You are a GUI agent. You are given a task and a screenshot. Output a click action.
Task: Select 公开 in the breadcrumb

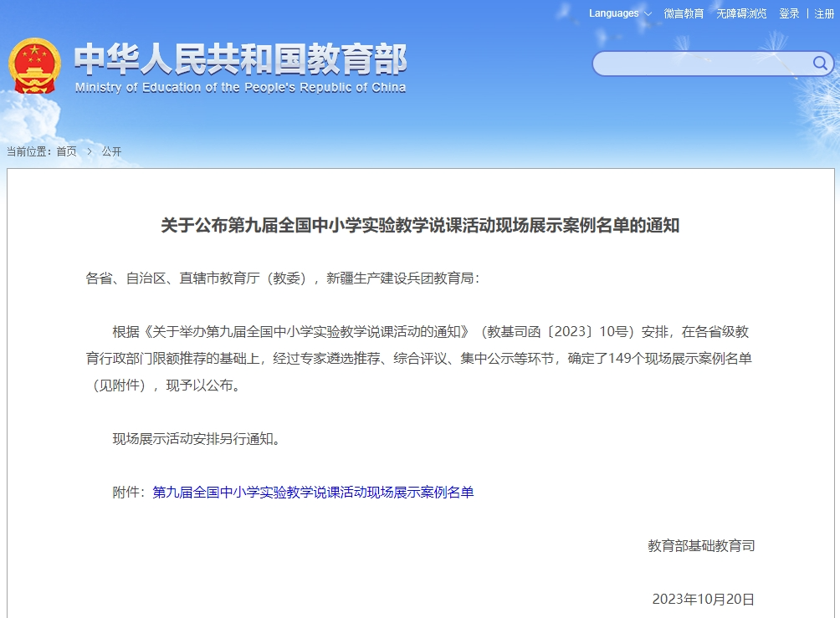tap(111, 151)
